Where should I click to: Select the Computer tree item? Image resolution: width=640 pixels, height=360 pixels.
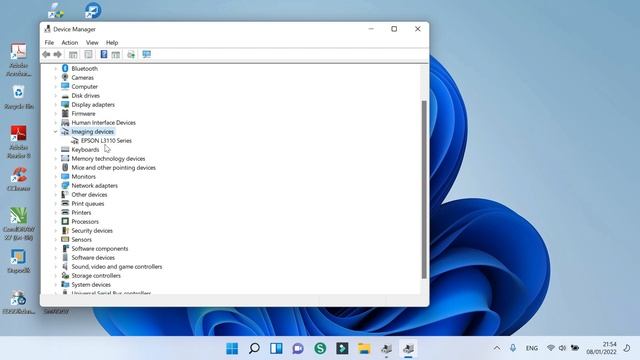(84, 87)
